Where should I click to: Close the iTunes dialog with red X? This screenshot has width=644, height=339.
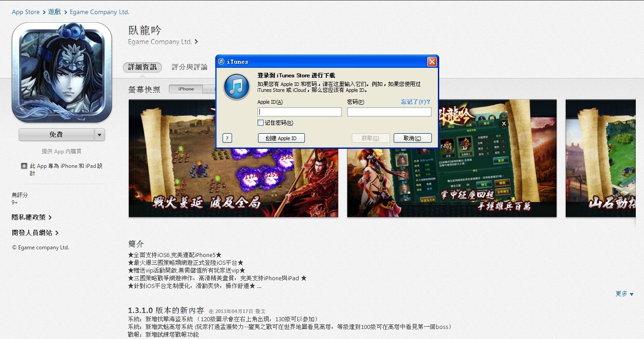click(432, 61)
